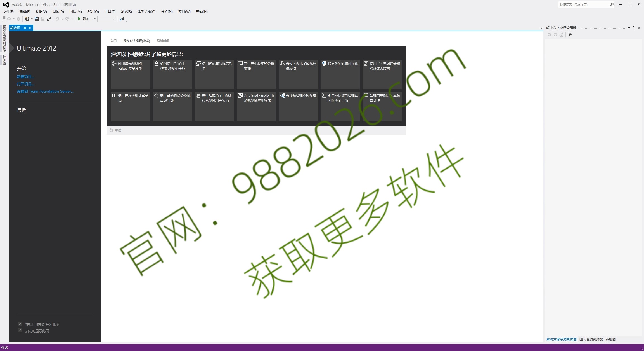Open video tile 查找和管理克隆代码
Screen dimensions: 644x351
click(298, 107)
